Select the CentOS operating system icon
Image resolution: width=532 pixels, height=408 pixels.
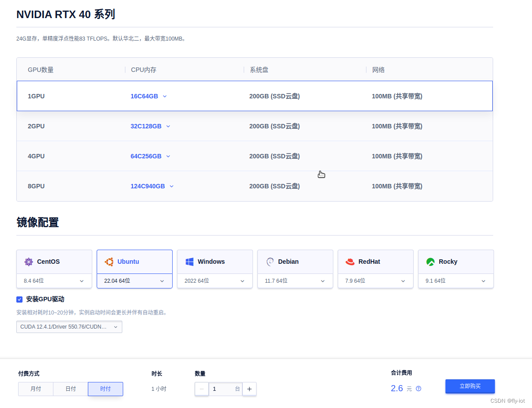29,262
